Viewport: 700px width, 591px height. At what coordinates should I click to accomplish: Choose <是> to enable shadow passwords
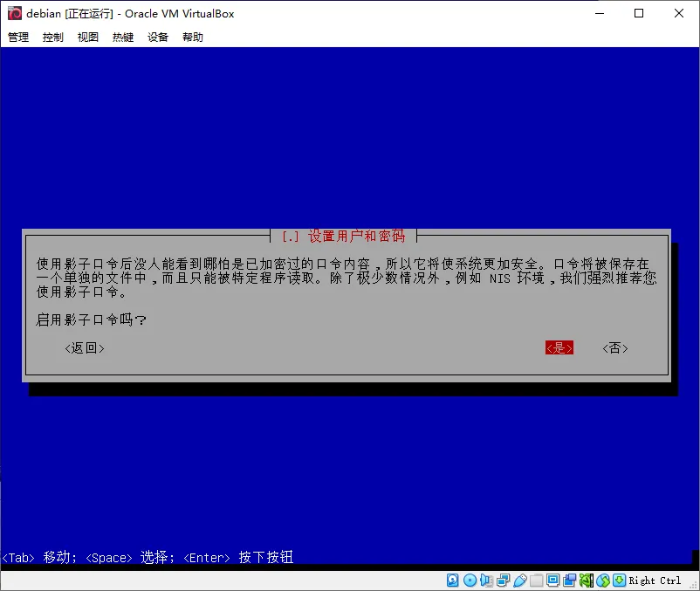(559, 347)
